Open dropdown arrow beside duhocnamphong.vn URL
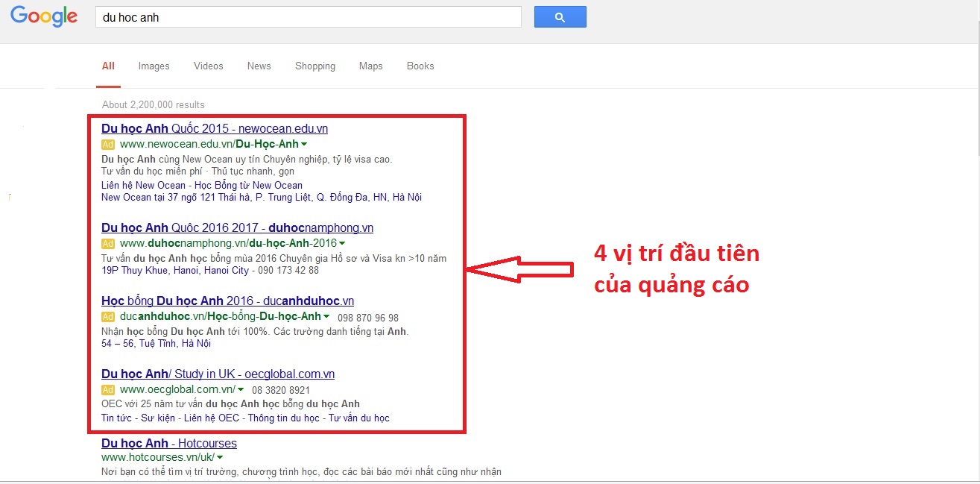 click(342, 243)
